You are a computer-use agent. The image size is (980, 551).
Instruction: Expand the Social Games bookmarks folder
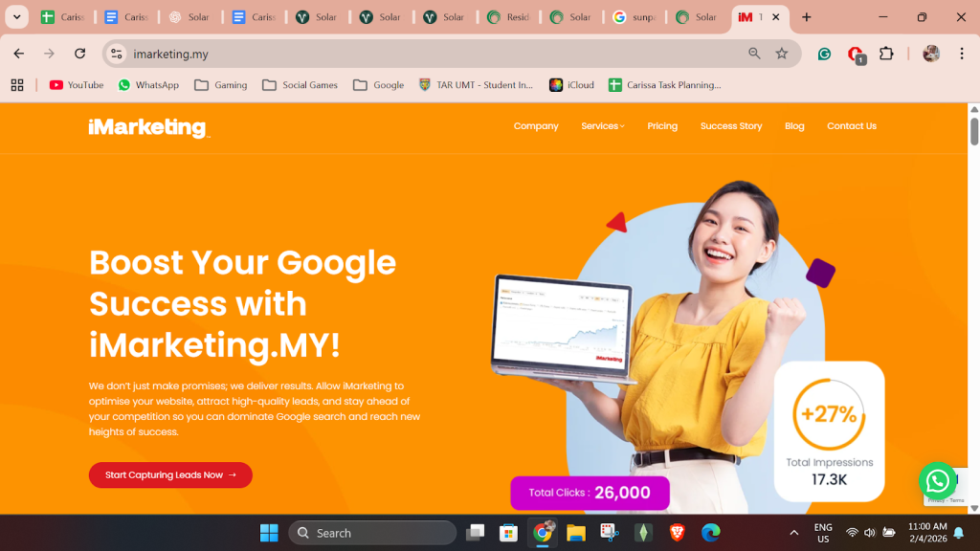(300, 85)
